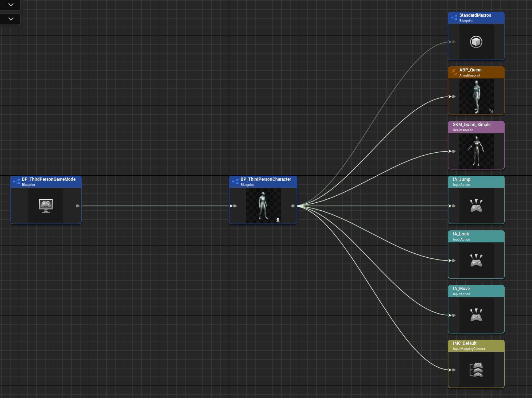Expand the lower chevron dropdown at top-left
Screen dimensions: 532x398
click(x=11, y=19)
